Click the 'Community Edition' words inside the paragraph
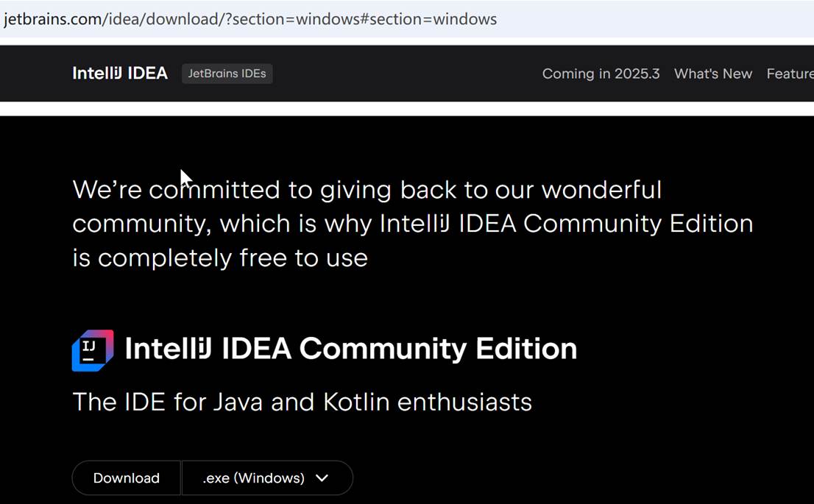The width and height of the screenshot is (814, 504). (x=637, y=224)
